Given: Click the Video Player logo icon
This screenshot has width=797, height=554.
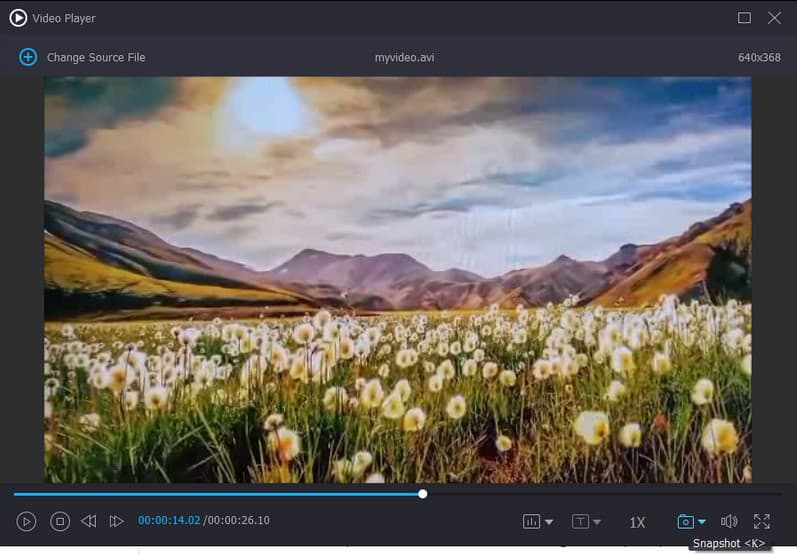Looking at the screenshot, I should [x=18, y=18].
